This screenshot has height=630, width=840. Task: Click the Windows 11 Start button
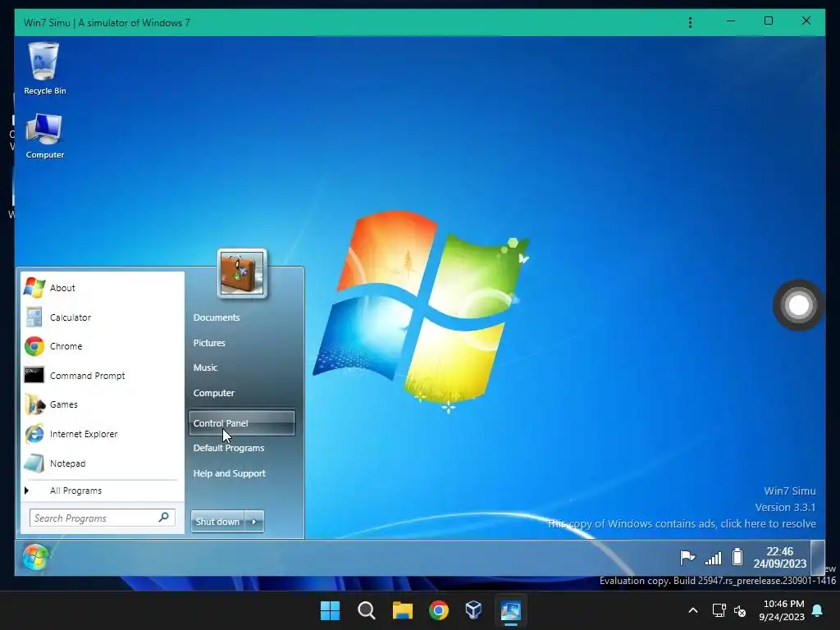(x=330, y=610)
